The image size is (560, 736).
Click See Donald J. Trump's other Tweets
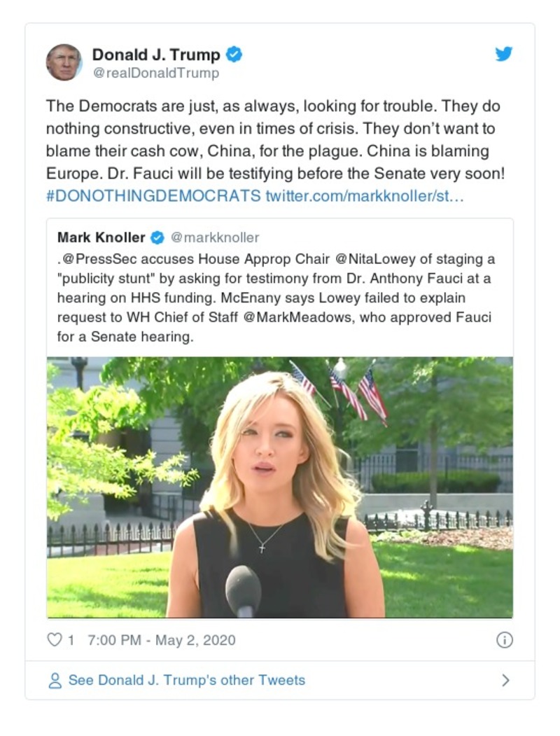186,679
